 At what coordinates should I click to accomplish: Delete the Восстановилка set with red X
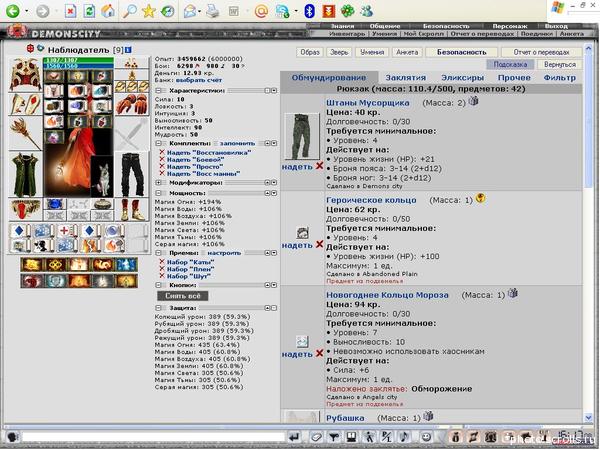tap(162, 152)
